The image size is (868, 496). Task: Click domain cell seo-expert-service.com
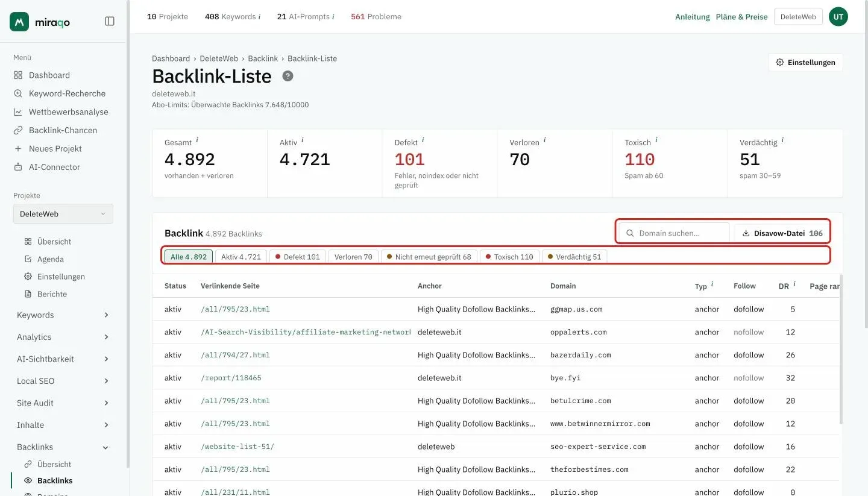[598, 447]
